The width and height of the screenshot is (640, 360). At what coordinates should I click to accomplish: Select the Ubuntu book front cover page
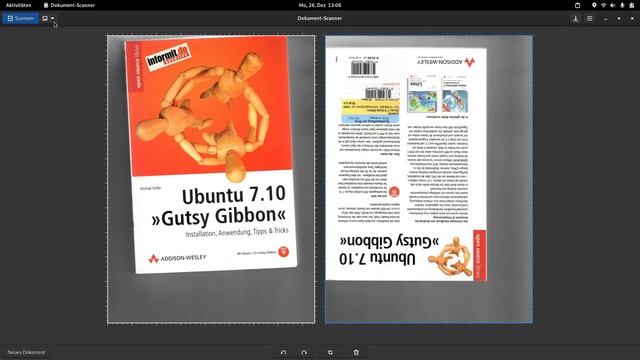(211, 179)
